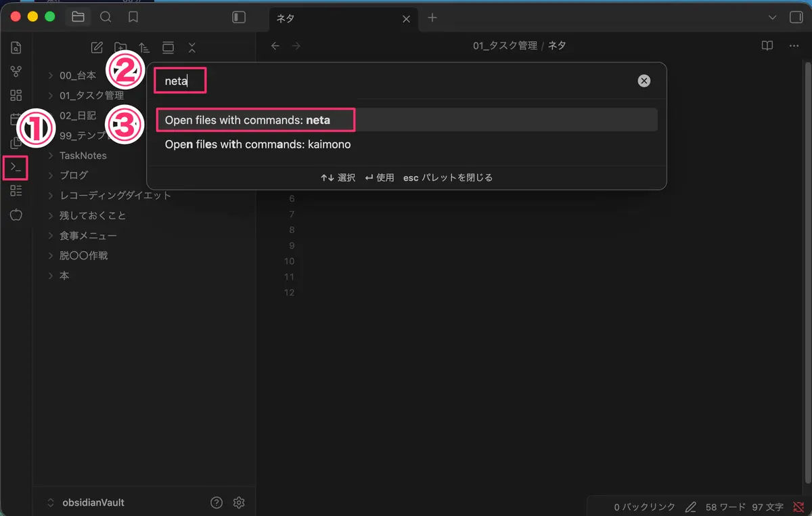
Task: Click the new note pencil icon
Action: 97,47
